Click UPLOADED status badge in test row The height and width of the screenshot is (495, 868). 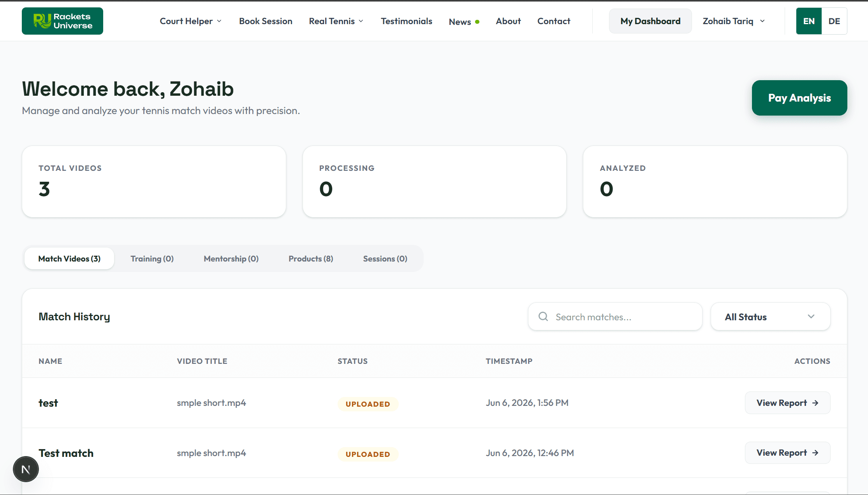pyautogui.click(x=368, y=404)
